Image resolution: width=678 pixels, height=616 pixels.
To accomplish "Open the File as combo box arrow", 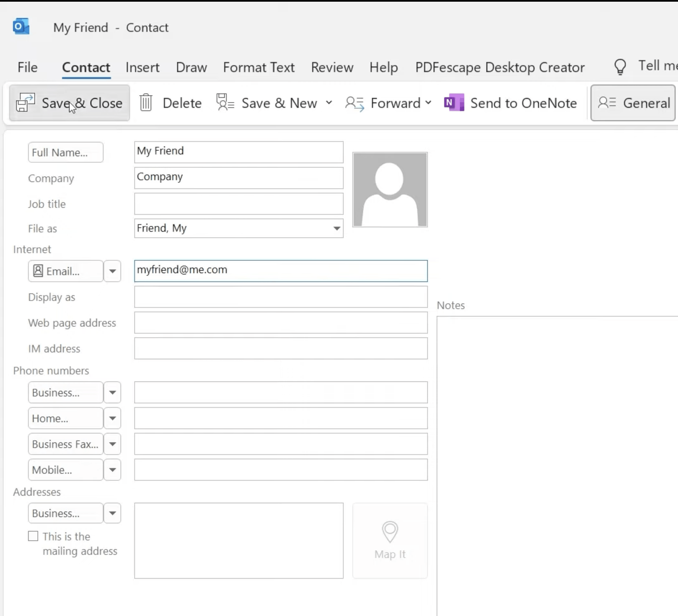I will [336, 228].
